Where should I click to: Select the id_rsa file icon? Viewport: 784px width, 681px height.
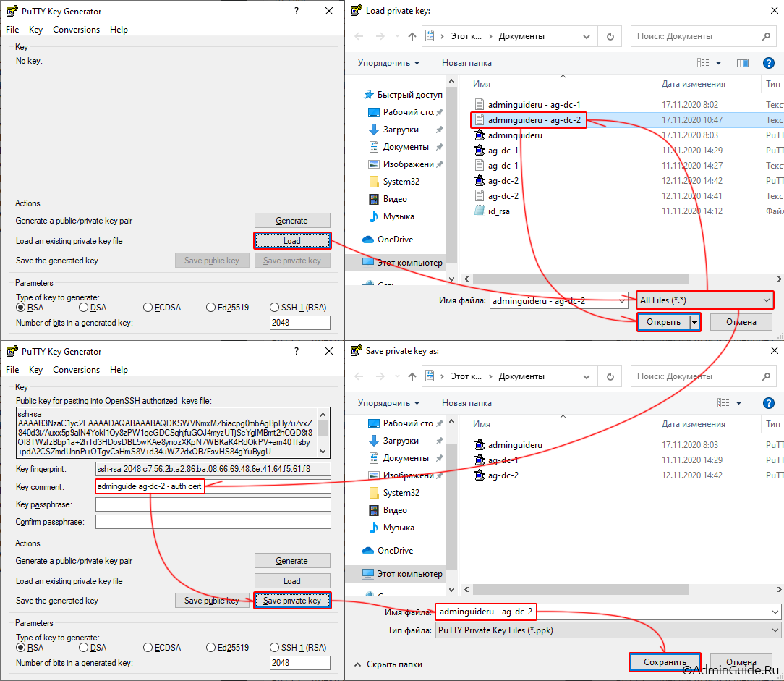click(x=479, y=211)
